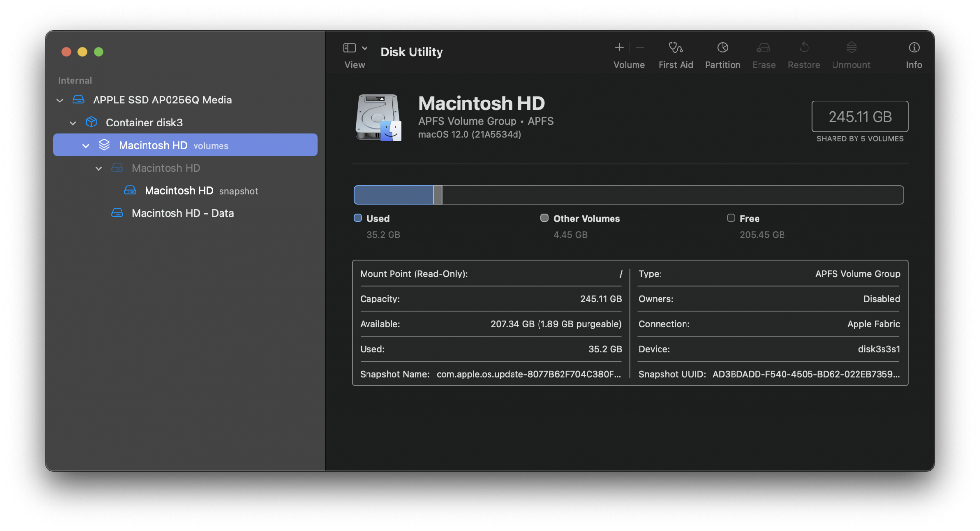Click the remove volume minus icon
This screenshot has height=531, width=980.
click(640, 47)
